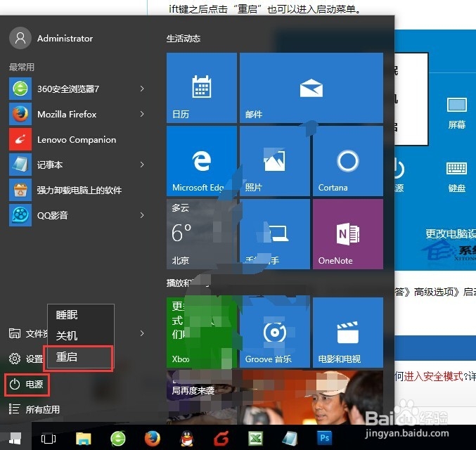The width and height of the screenshot is (476, 450).
Task: Open the Calendar (日历) tile
Action: click(x=202, y=88)
